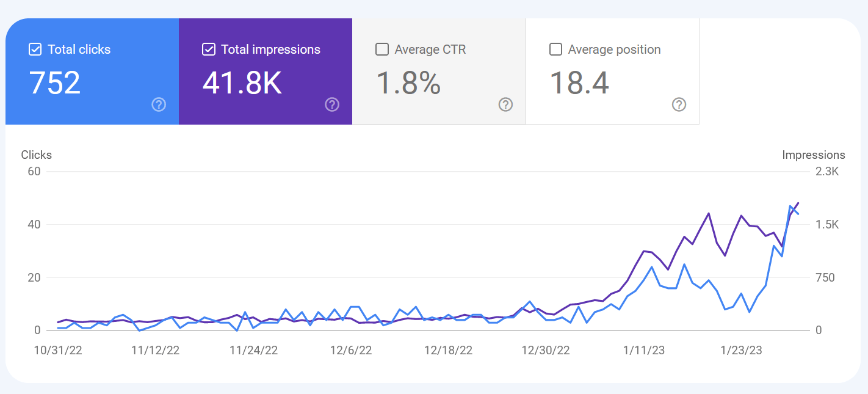Open help icon on Average position card
The image size is (868, 394).
tap(679, 104)
